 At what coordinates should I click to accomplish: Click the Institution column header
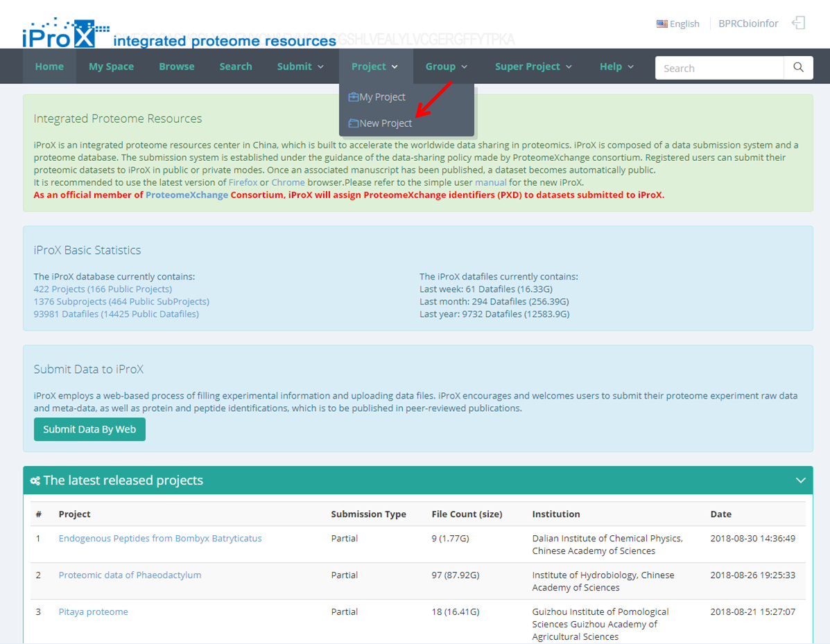[x=556, y=514]
